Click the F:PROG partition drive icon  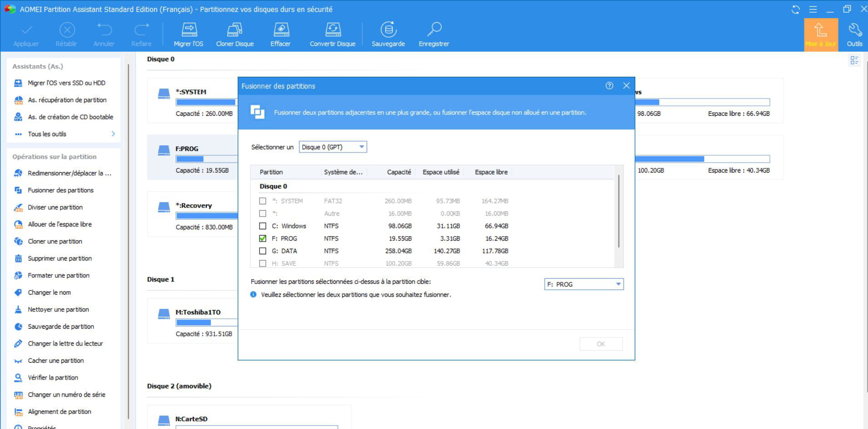164,151
